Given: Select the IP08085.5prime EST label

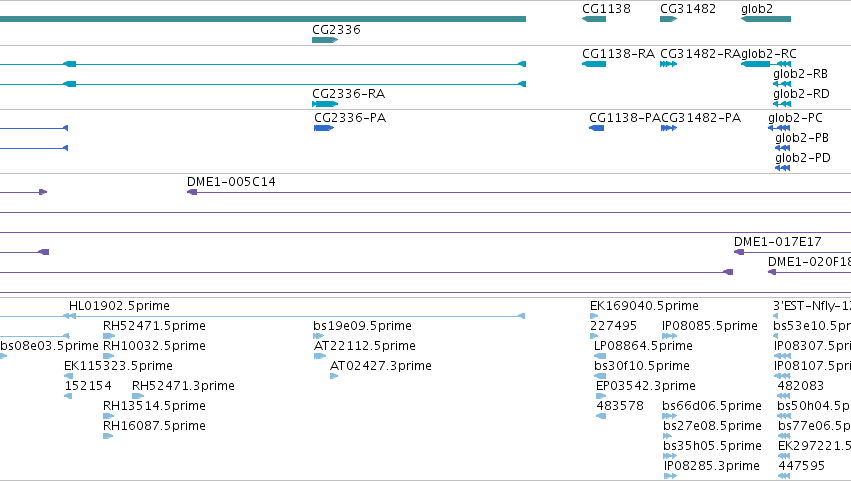Looking at the screenshot, I should (710, 326).
